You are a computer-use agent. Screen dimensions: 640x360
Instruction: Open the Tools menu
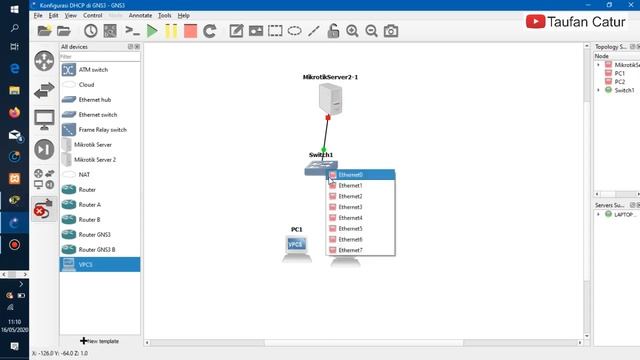point(164,15)
